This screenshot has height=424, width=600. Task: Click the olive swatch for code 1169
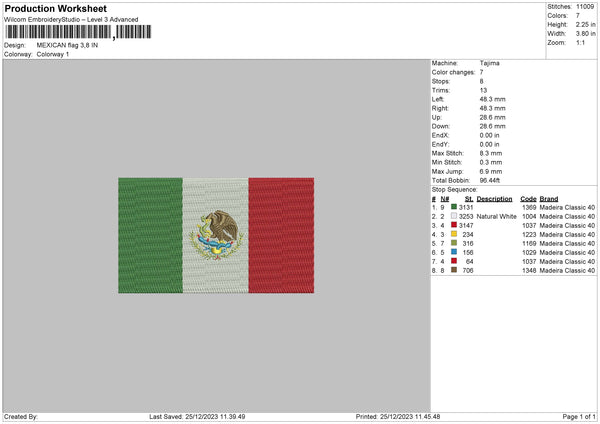click(454, 243)
